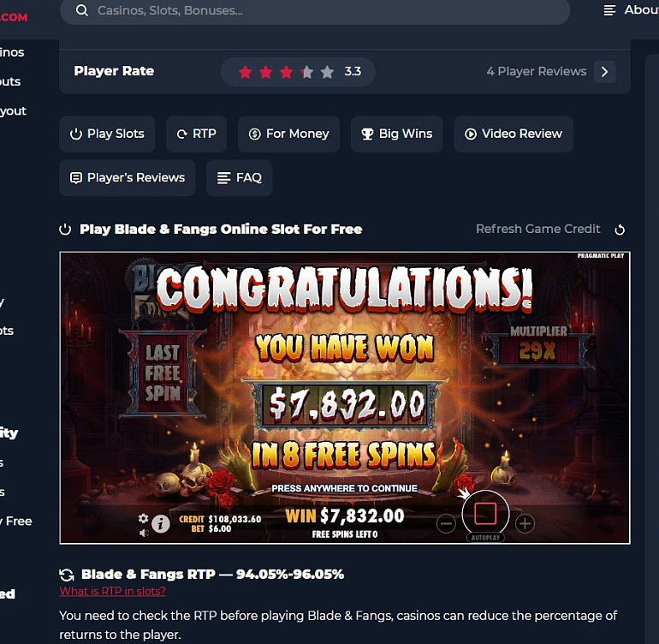Open Video Review section
Image resolution: width=659 pixels, height=644 pixels.
click(514, 134)
